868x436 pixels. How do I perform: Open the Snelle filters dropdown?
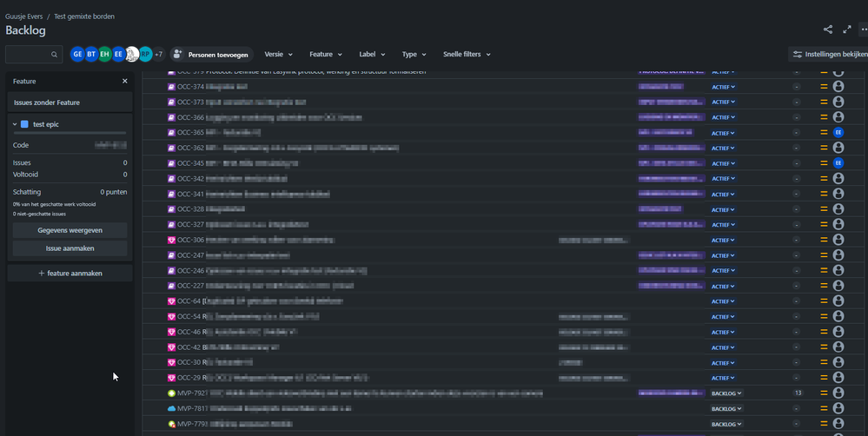pyautogui.click(x=467, y=54)
